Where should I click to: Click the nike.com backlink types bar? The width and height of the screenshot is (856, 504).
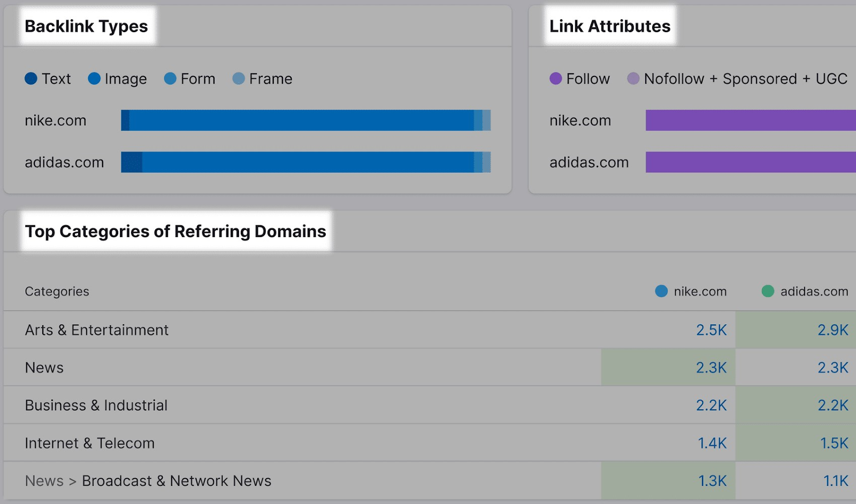305,120
